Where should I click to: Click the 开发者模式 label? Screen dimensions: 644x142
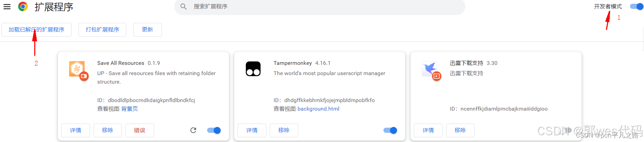coord(608,6)
